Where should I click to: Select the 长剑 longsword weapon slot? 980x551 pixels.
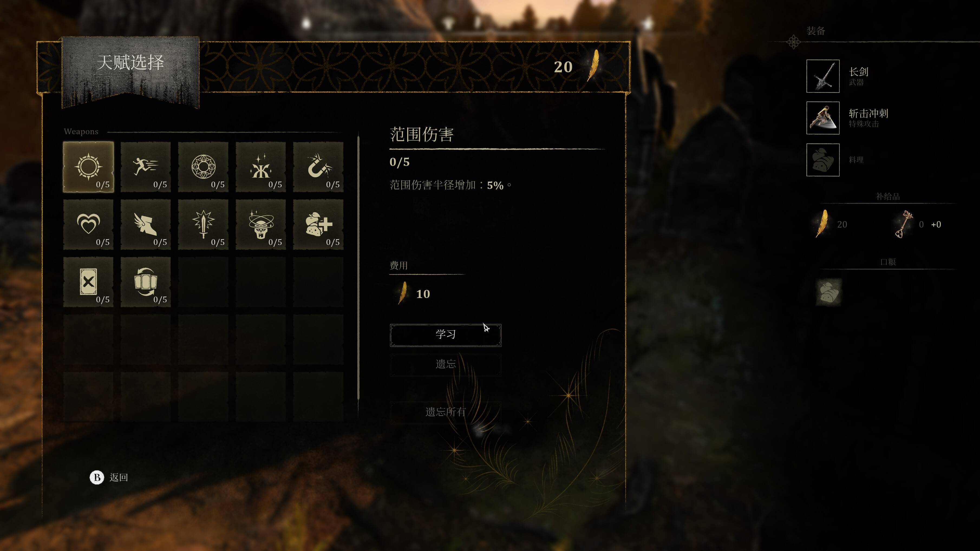point(823,76)
